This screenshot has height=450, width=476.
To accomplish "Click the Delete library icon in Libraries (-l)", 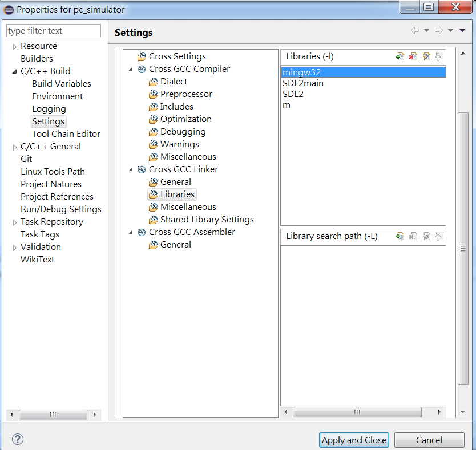I will tap(413, 56).
